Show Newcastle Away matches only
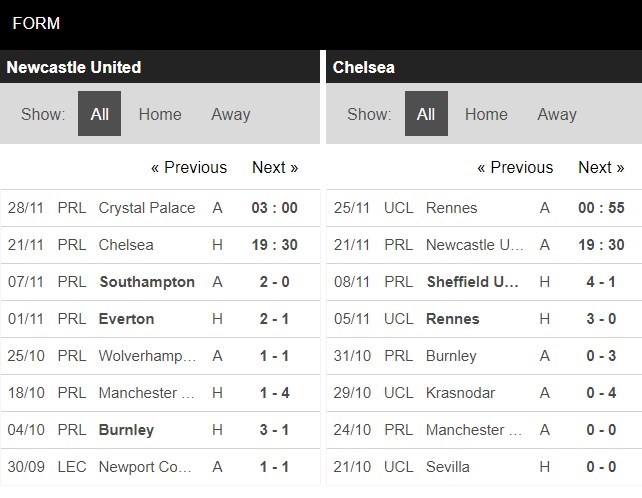The image size is (642, 498). click(x=231, y=114)
